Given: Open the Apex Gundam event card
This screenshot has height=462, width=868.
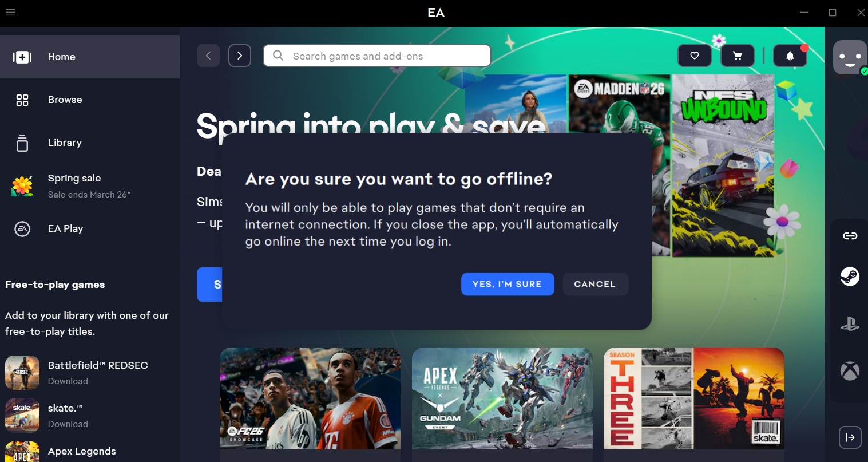Looking at the screenshot, I should 502,398.
